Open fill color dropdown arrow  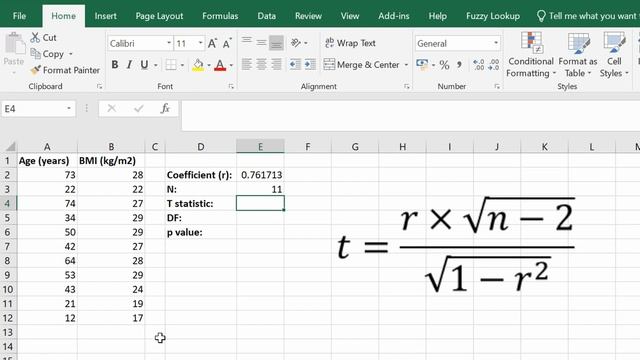click(x=209, y=65)
